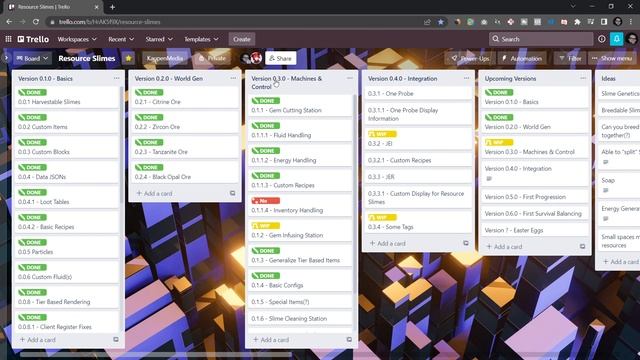This screenshot has width=640, height=360.
Task: Click the board's horizontal scrollbar
Action: tap(155, 354)
